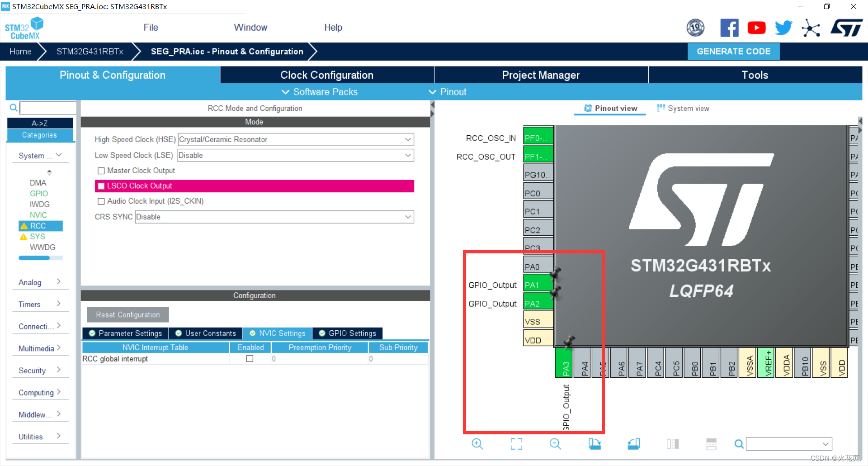Viewport: 868px width, 466px height.
Task: Switch to System view
Action: click(683, 108)
